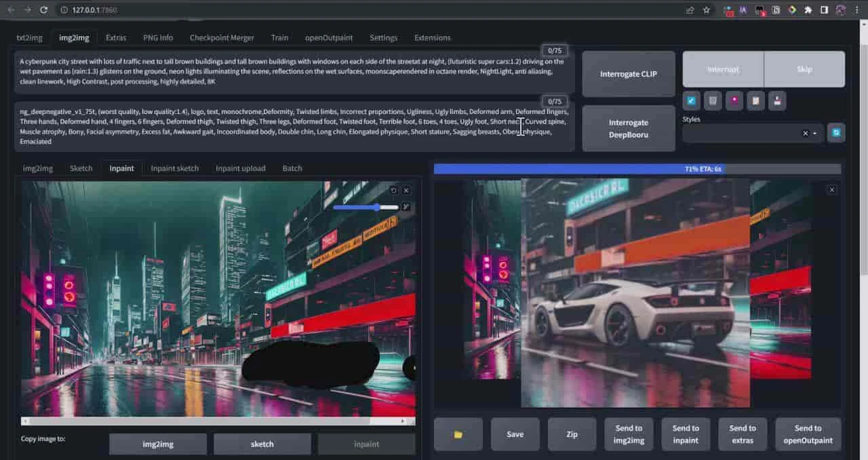Image resolution: width=868 pixels, height=460 pixels.
Task: Click the clipboard apply-styles icon
Action: tap(755, 101)
